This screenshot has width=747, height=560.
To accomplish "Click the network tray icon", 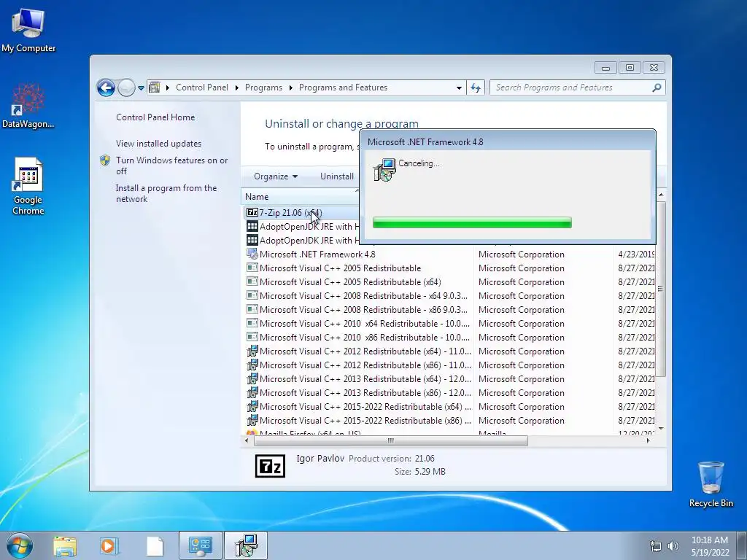I will click(x=656, y=546).
